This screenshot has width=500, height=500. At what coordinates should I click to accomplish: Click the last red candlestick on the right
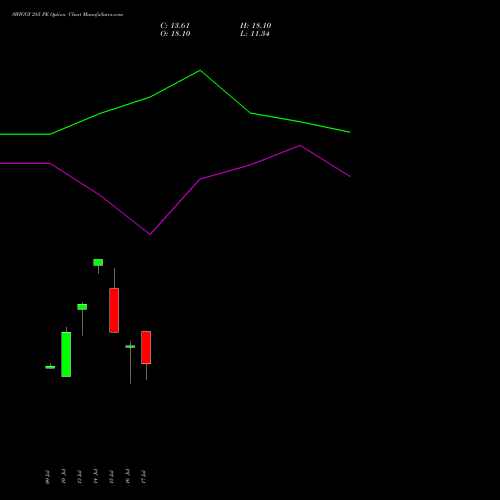coord(146,347)
